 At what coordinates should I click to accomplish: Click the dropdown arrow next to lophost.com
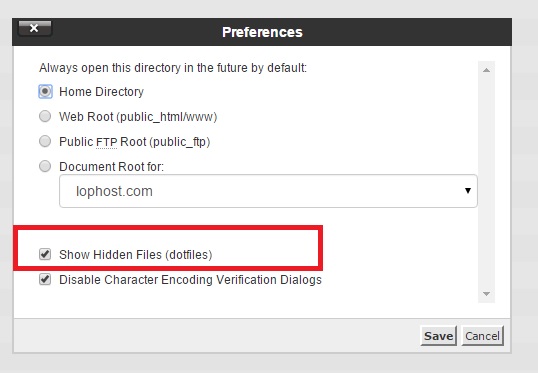(x=468, y=191)
